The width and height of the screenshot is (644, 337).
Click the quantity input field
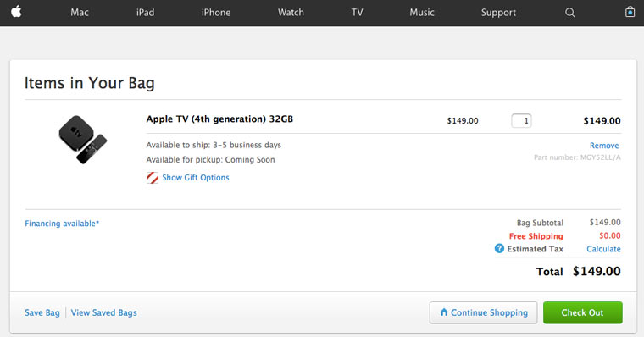[x=521, y=121]
